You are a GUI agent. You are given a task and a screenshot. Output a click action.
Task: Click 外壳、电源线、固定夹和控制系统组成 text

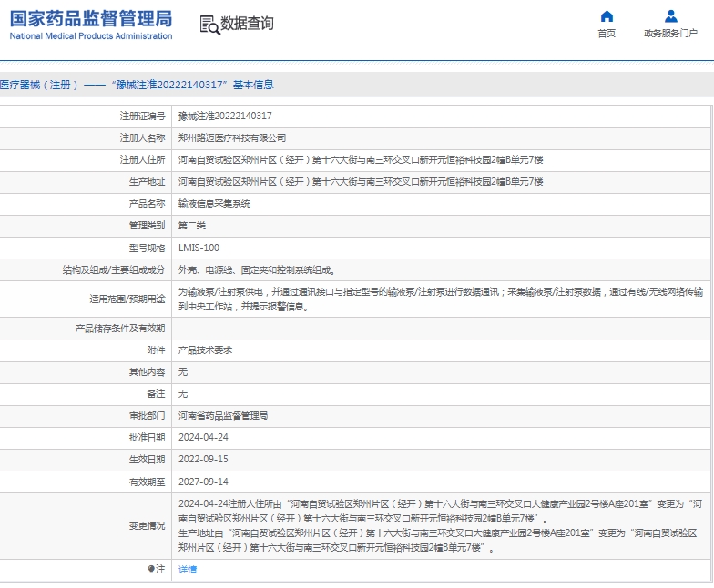(257, 269)
